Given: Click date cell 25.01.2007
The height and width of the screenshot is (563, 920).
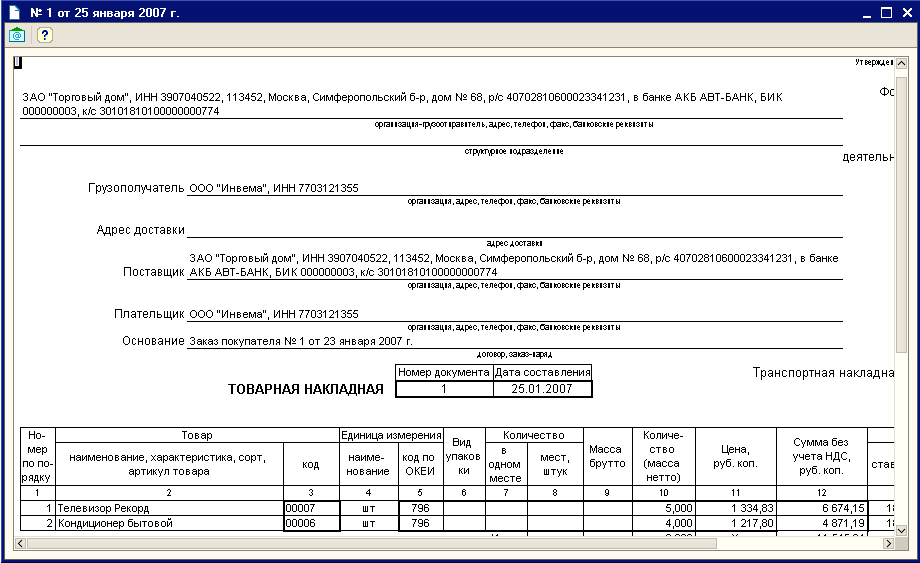Looking at the screenshot, I should coord(542,389).
